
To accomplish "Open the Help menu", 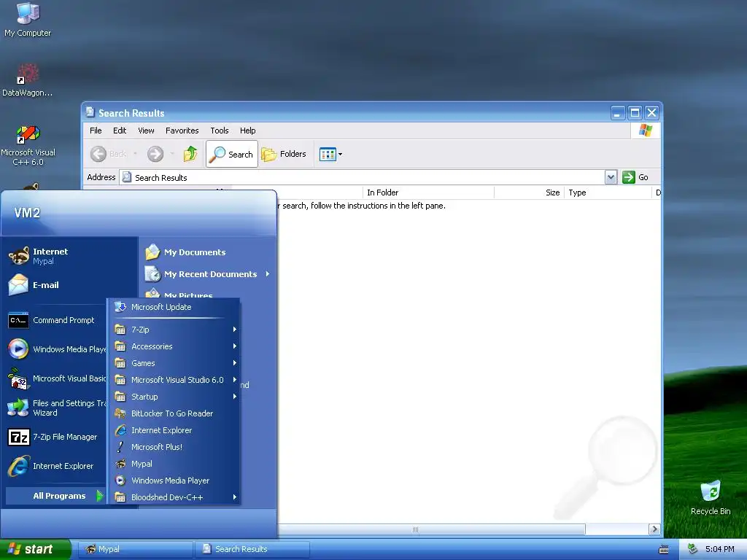I will [x=247, y=131].
